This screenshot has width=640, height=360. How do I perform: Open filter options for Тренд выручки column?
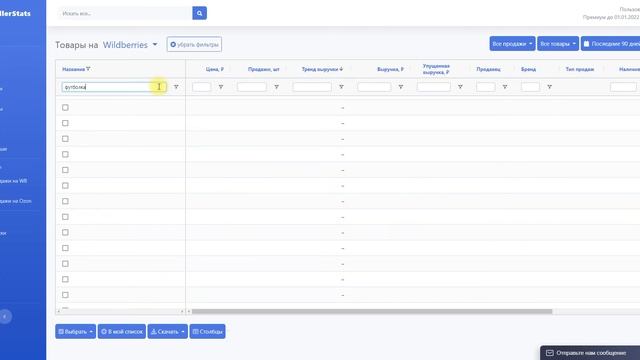tap(341, 87)
